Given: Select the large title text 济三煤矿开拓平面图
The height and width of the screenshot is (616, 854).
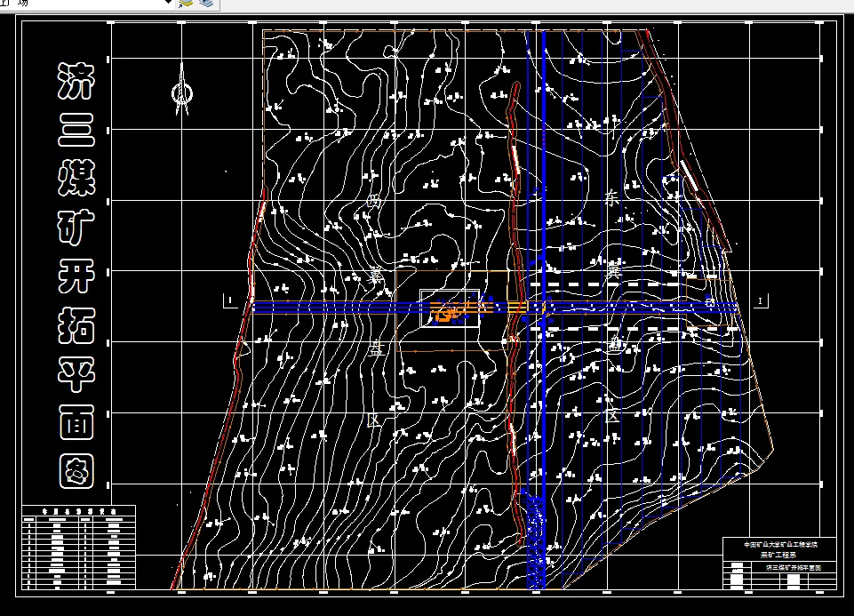Looking at the screenshot, I should 76,275.
